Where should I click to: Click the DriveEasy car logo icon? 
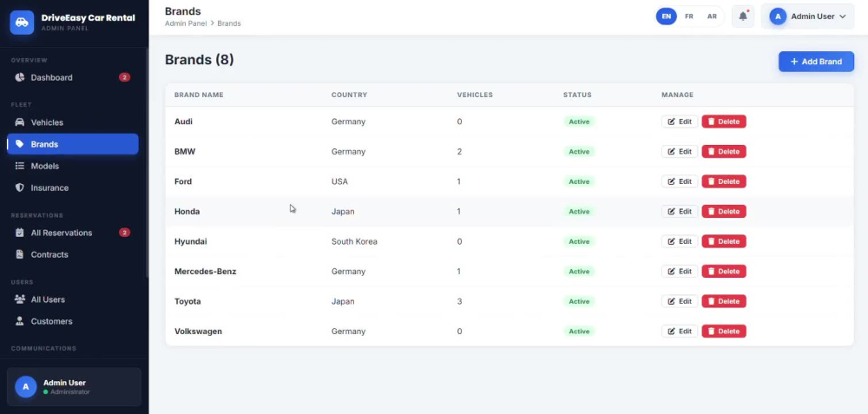[x=22, y=23]
